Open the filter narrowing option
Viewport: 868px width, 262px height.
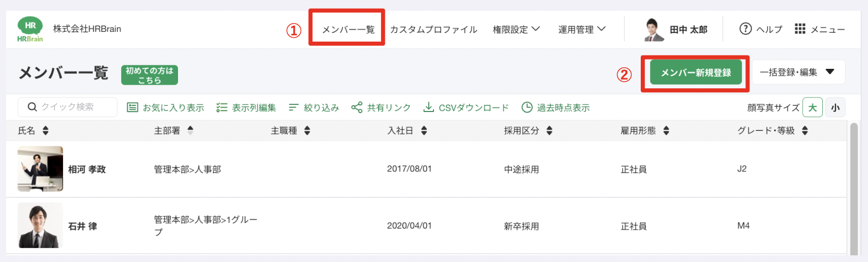tap(314, 107)
